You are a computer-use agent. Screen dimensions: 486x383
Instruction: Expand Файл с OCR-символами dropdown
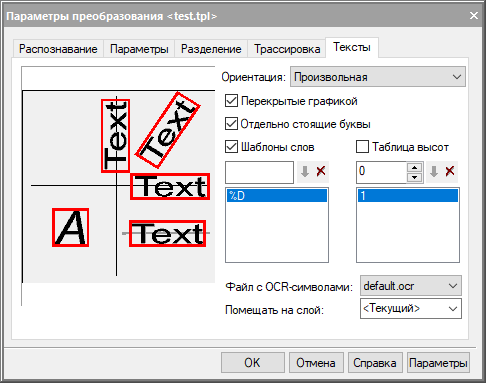(x=411, y=286)
